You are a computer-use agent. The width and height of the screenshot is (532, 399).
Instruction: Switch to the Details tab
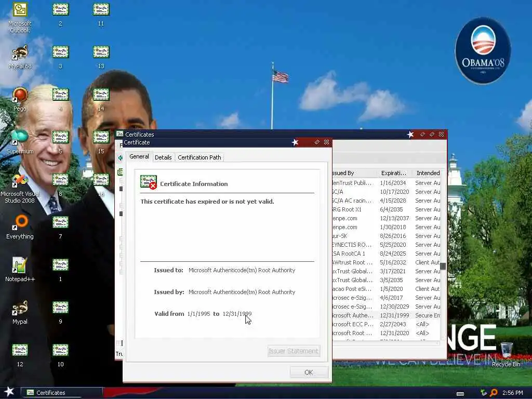(163, 157)
